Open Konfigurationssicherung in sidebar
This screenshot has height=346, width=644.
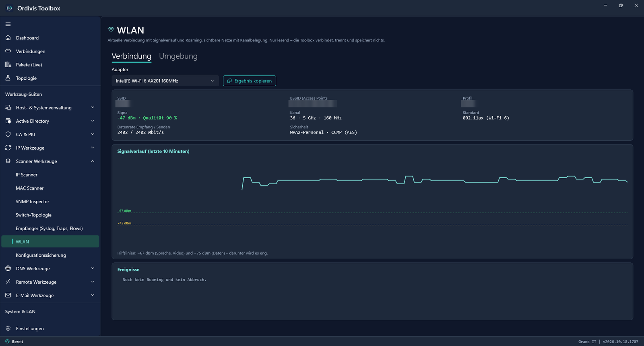point(50,255)
